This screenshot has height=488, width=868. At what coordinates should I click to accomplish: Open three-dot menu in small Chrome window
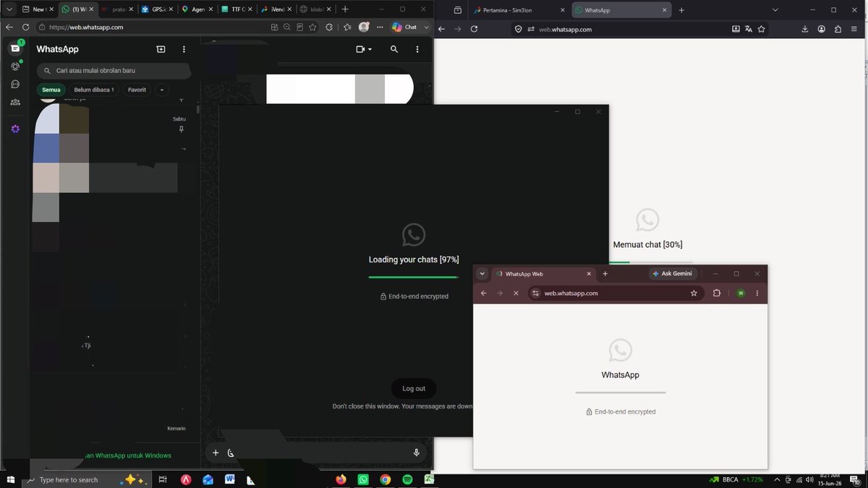click(757, 293)
